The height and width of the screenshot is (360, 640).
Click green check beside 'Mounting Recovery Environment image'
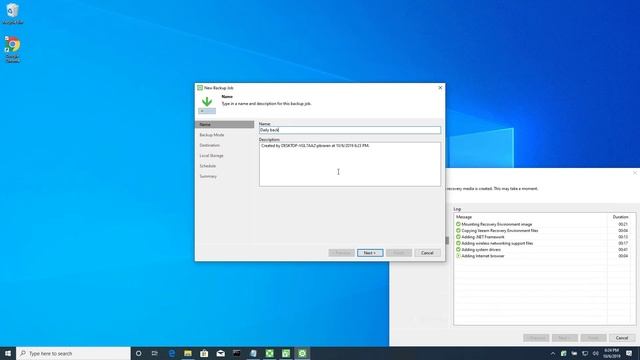click(x=458, y=224)
